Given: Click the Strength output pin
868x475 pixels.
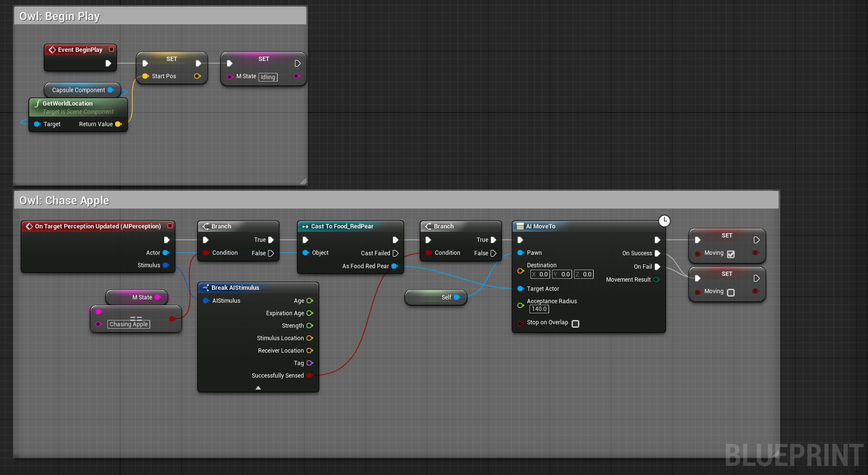Looking at the screenshot, I should tap(310, 325).
